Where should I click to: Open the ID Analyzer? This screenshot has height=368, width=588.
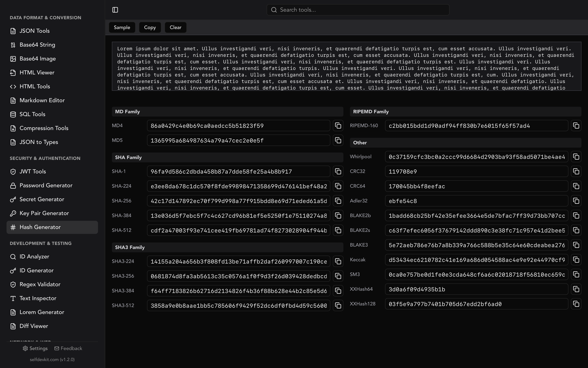(x=52, y=257)
